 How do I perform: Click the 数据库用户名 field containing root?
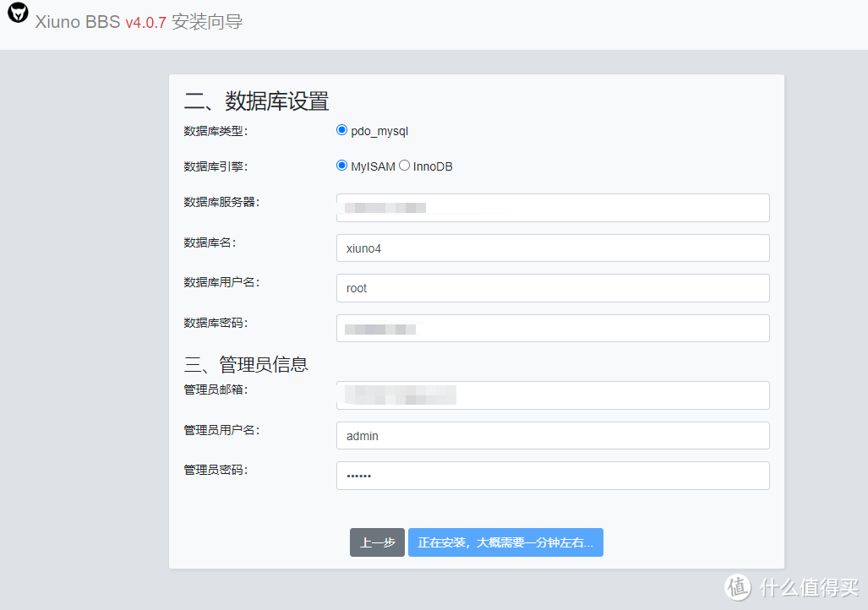(x=552, y=287)
